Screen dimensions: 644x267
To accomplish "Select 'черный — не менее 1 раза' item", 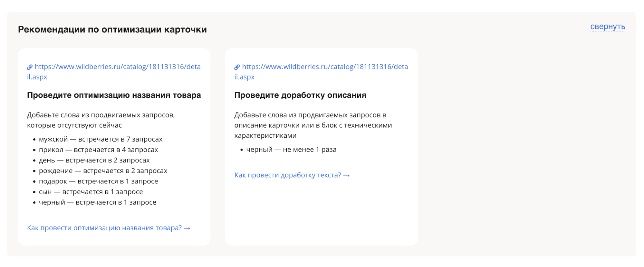I will 291,150.
